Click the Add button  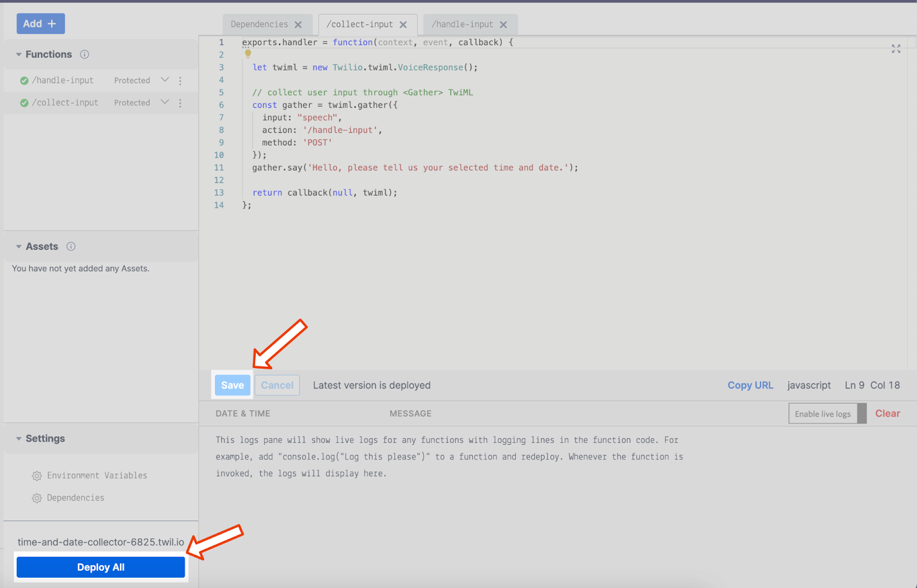40,23
